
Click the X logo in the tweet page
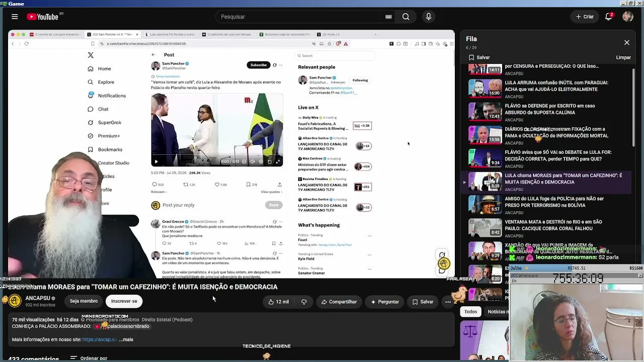coord(91,55)
